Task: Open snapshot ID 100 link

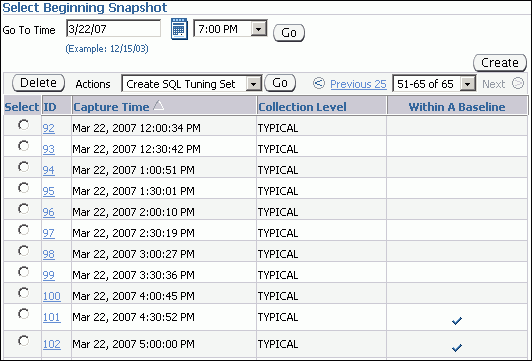Action: 52,296
